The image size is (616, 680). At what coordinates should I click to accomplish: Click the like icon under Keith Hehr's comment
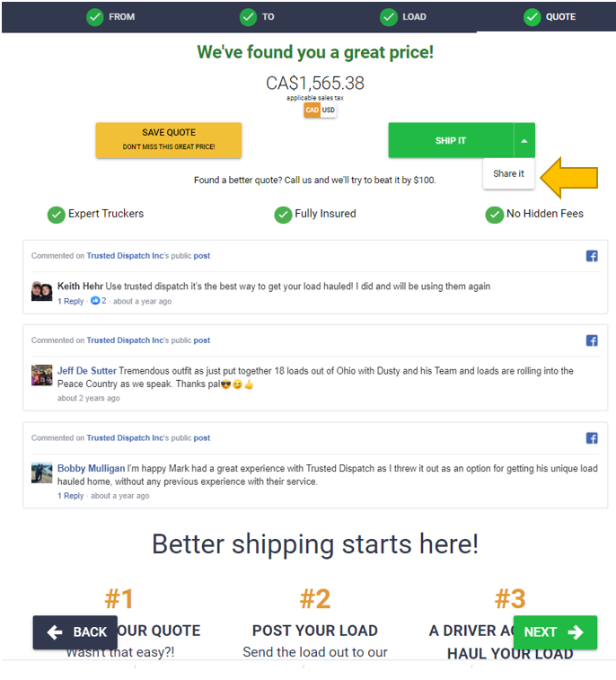95,301
